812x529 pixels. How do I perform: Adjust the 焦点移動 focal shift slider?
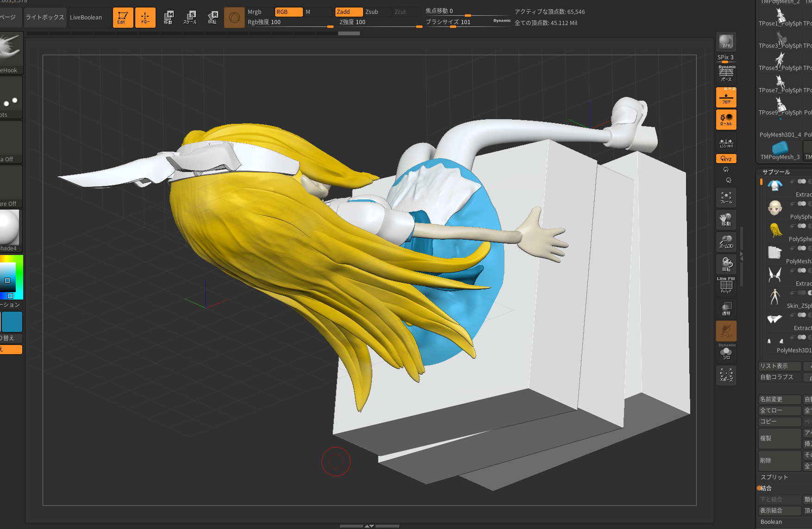[468, 12]
